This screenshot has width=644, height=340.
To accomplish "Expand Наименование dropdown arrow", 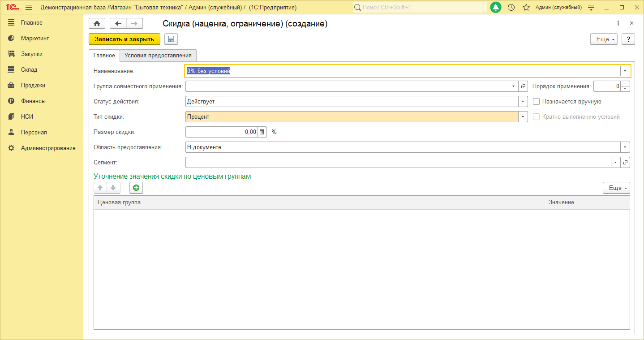I will (x=625, y=71).
